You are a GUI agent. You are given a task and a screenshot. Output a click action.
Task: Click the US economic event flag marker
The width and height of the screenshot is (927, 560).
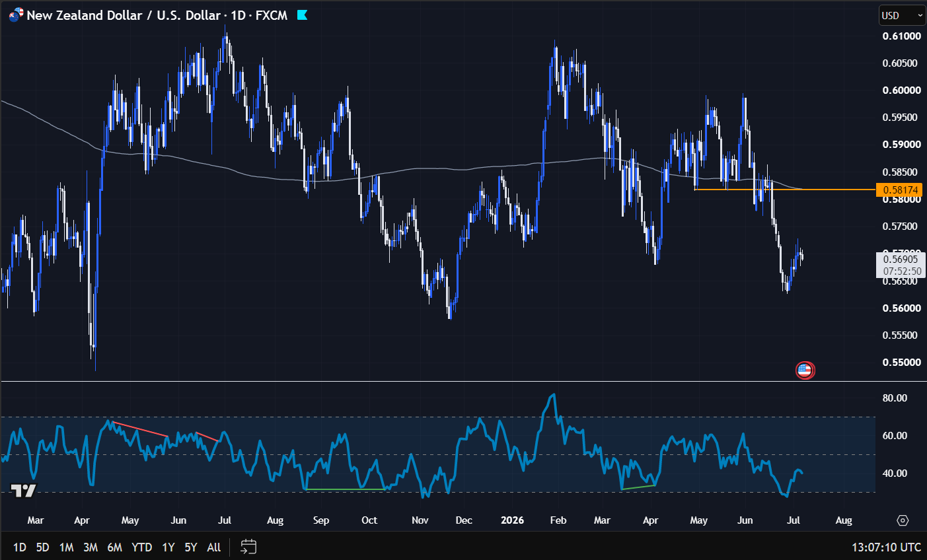804,370
